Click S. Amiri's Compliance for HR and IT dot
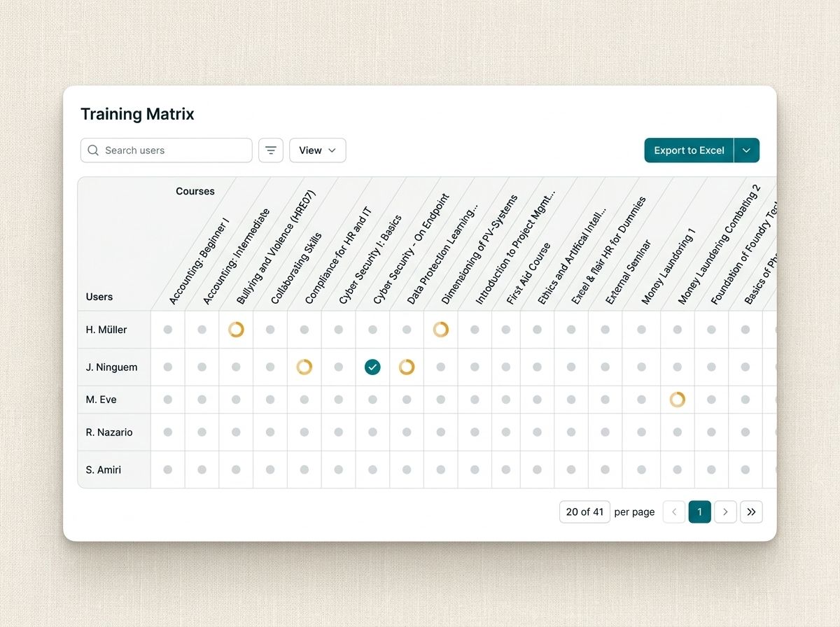Viewport: 840px width, 627px height. 304,470
